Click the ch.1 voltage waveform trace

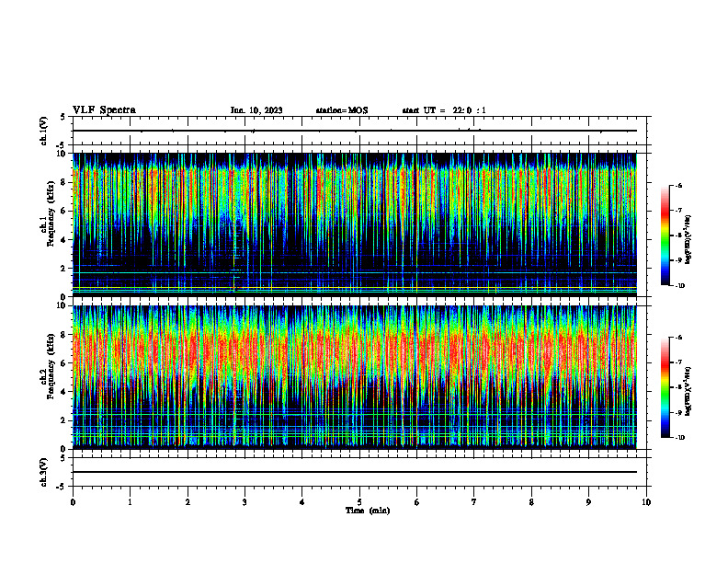pos(355,131)
